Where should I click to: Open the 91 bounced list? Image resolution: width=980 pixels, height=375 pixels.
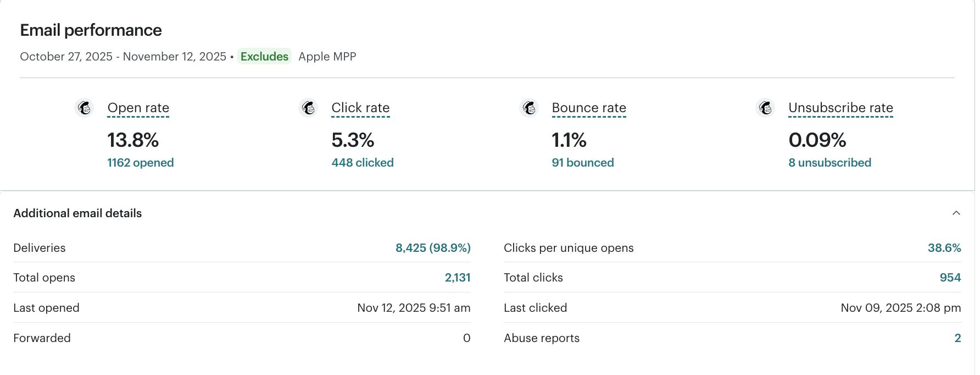[x=582, y=163]
